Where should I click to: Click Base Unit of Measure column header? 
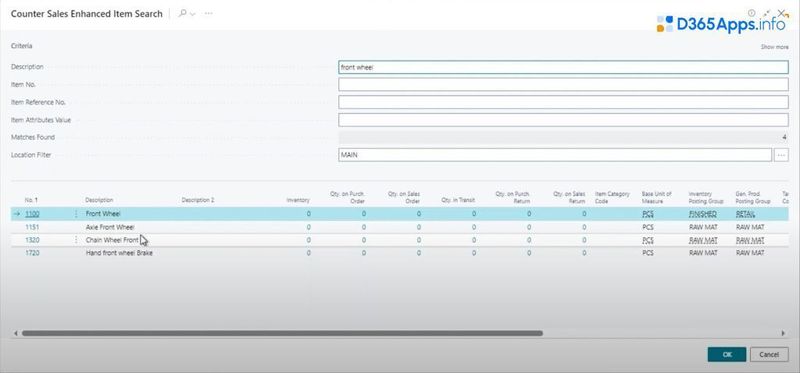click(657, 197)
